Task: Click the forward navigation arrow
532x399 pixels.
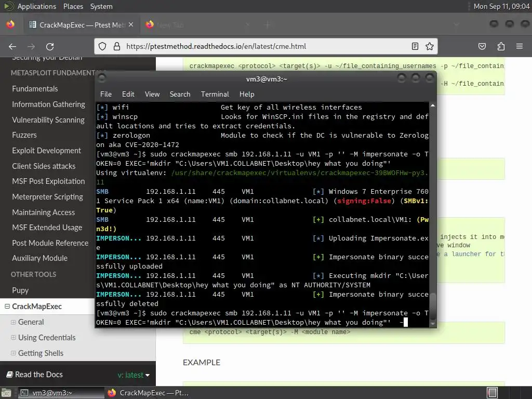Action: point(31,46)
